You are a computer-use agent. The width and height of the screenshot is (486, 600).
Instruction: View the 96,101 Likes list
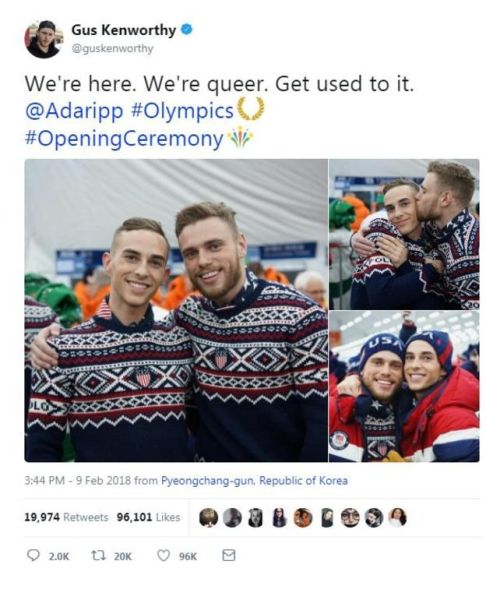click(148, 517)
